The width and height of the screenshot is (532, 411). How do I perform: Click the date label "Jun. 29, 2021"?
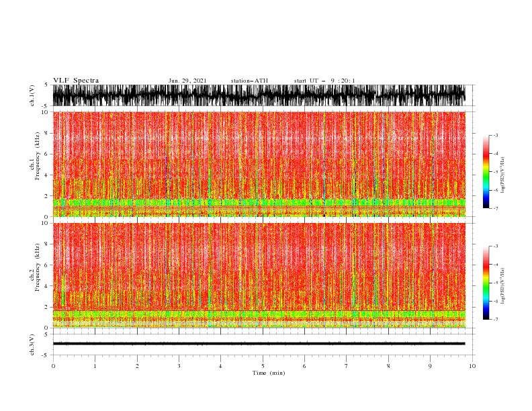tap(187, 81)
